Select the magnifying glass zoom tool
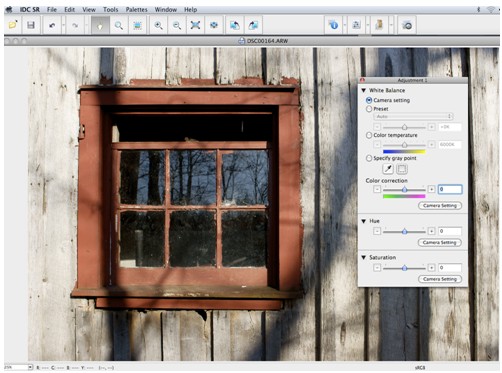Image resolution: width=502 pixels, height=373 pixels. [119, 25]
